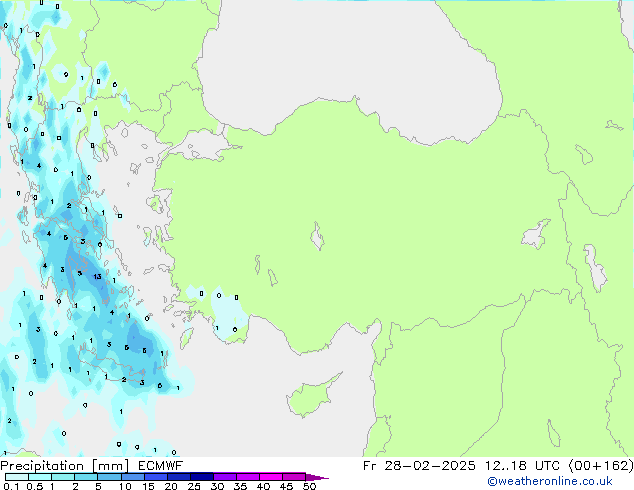Click the '10' legend scale label
The height and width of the screenshot is (490, 634).
125,486
